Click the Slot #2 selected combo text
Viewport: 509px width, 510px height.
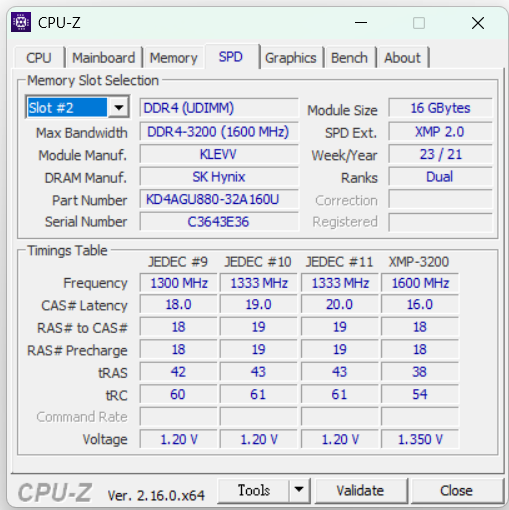[67, 108]
